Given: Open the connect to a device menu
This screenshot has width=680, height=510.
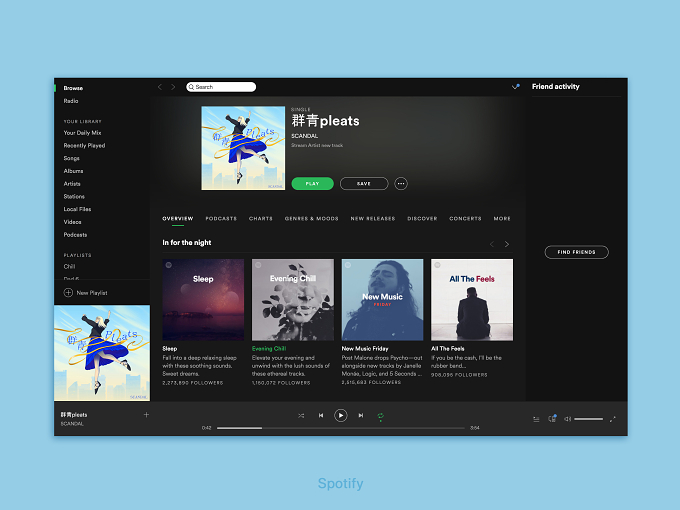Looking at the screenshot, I should [x=552, y=418].
